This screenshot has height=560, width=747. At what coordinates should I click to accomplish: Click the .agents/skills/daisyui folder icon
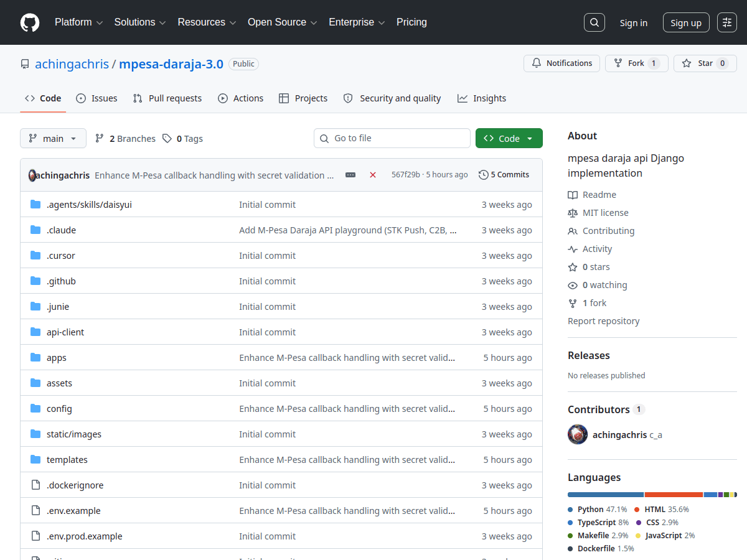click(35, 205)
